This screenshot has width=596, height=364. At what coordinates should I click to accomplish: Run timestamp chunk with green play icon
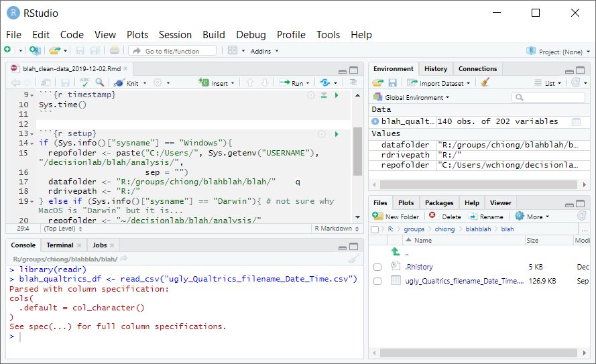[337, 95]
